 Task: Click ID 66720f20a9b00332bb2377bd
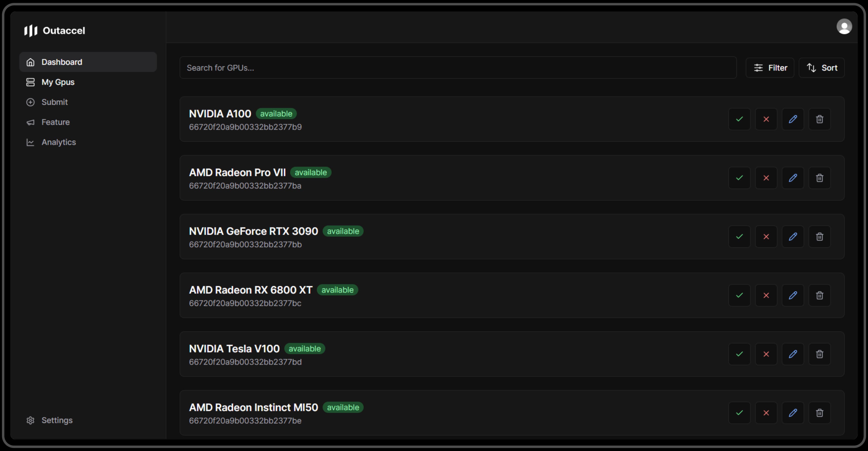245,362
